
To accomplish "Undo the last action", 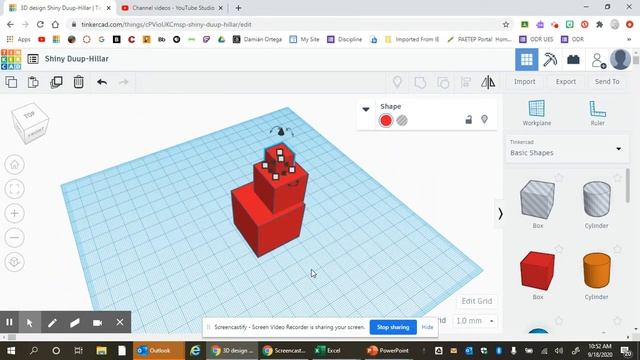I will click(102, 82).
